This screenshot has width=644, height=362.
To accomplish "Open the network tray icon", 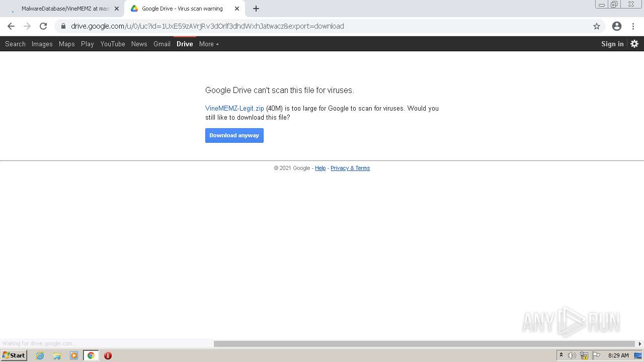I will pyautogui.click(x=584, y=355).
